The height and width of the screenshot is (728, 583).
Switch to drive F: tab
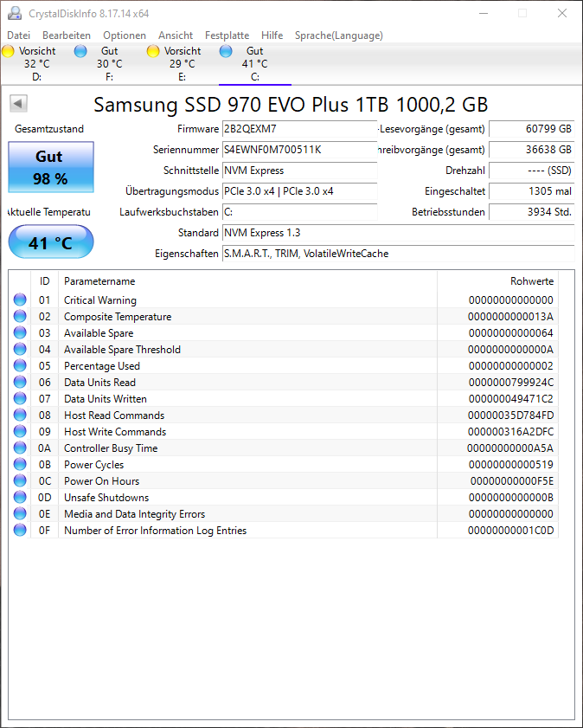pyautogui.click(x=110, y=64)
